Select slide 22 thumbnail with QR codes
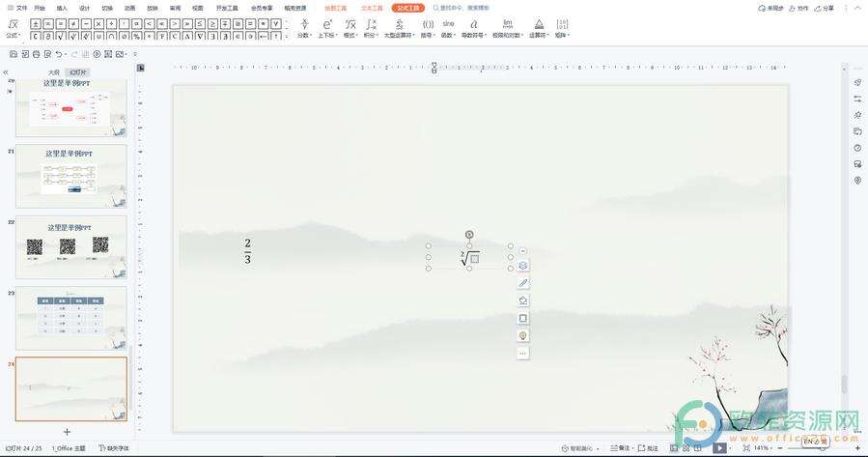 (70, 246)
